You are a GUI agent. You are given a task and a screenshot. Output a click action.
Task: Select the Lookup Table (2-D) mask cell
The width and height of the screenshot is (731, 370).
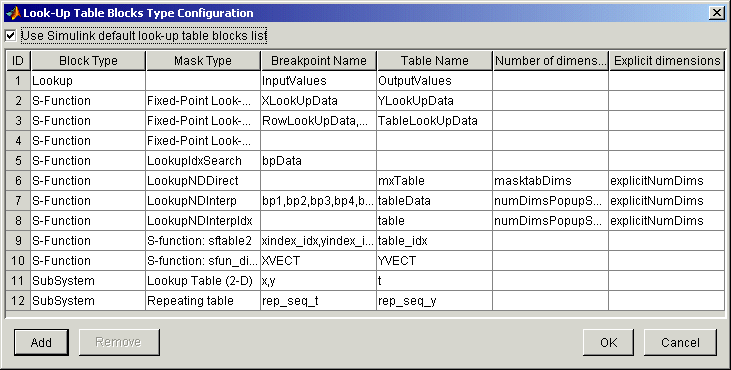coord(203,281)
